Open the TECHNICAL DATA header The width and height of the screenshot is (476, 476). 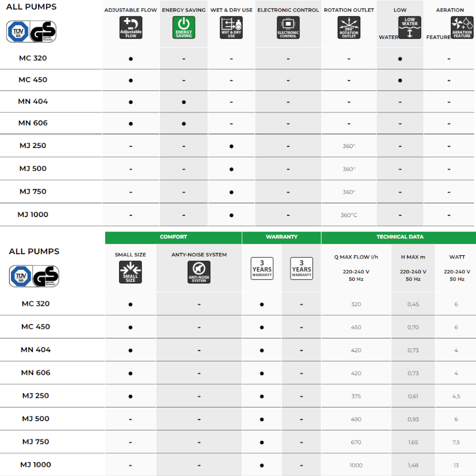click(398, 237)
